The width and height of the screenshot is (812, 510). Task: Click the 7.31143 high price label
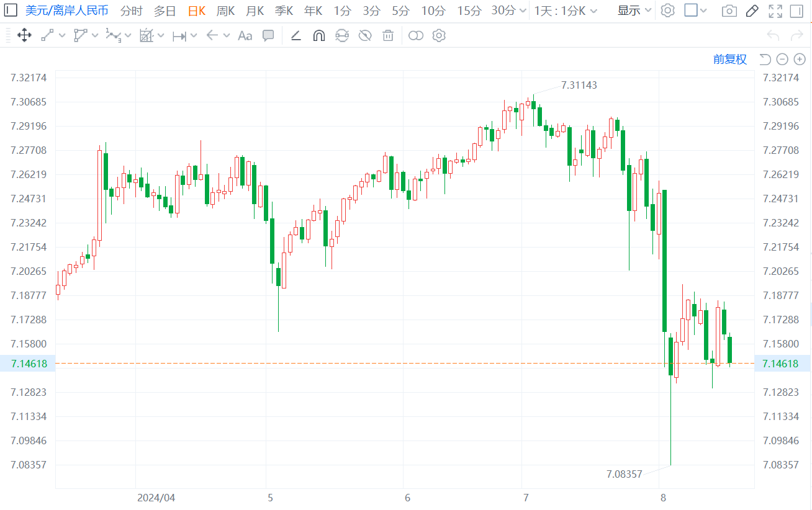tap(579, 85)
